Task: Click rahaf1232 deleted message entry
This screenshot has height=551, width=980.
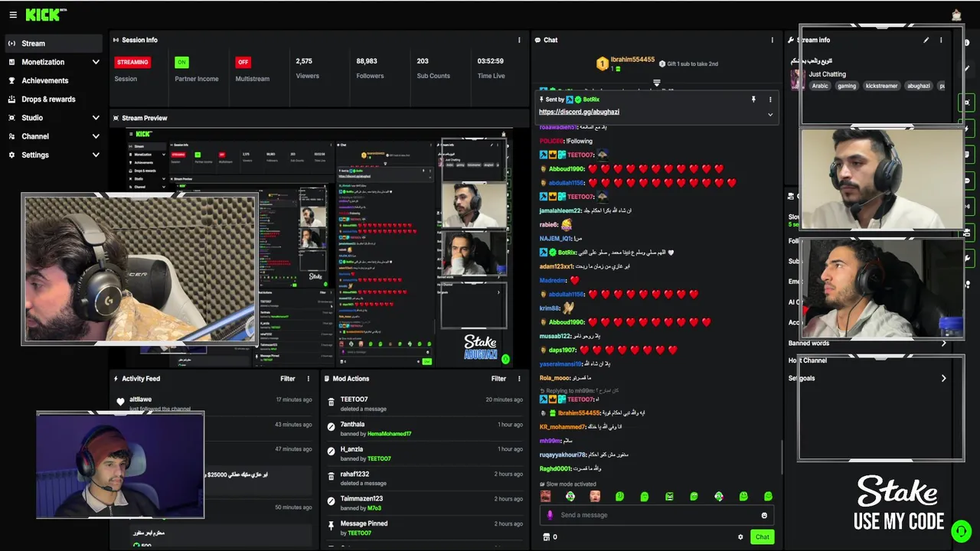Action: tap(425, 478)
